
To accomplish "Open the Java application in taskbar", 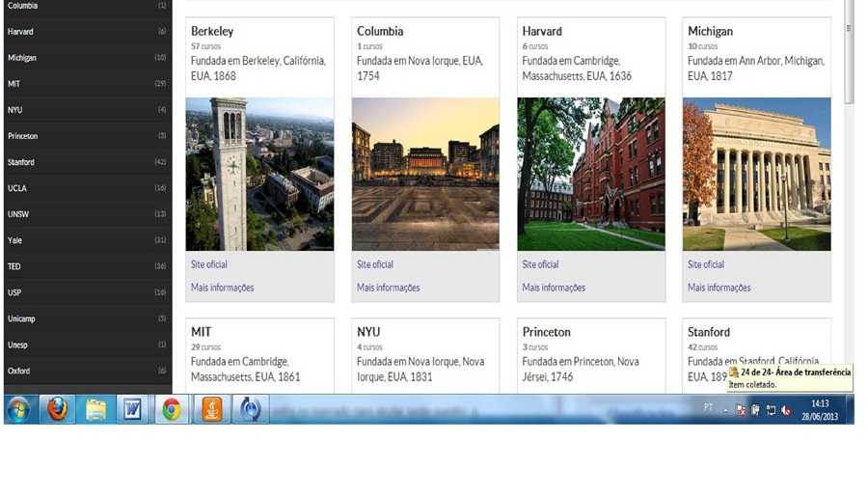I will (211, 409).
